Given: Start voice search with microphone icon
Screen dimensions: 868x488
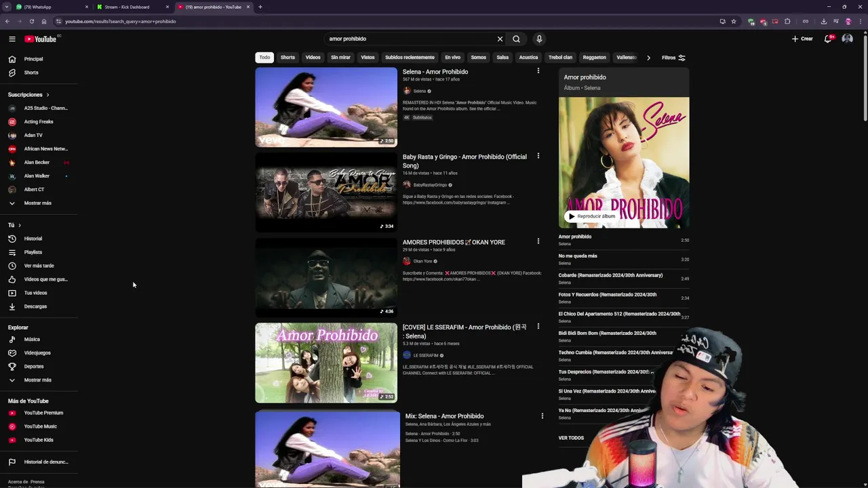Looking at the screenshot, I should pyautogui.click(x=539, y=39).
